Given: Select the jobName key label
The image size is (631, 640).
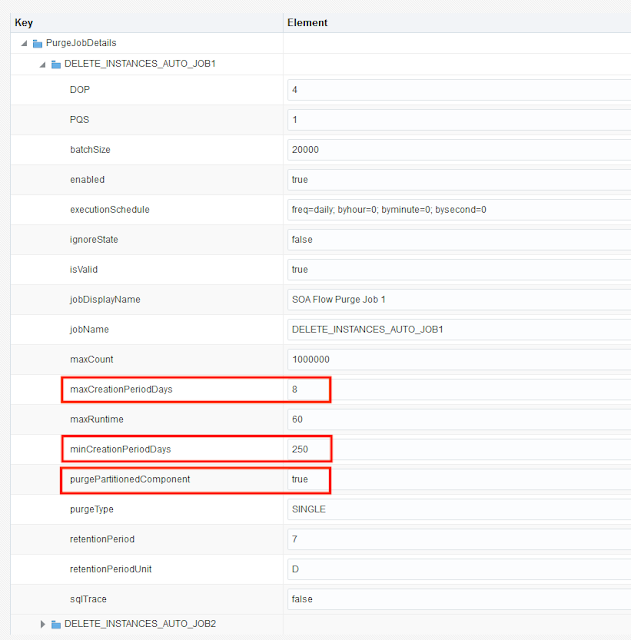Looking at the screenshot, I should click(89, 329).
